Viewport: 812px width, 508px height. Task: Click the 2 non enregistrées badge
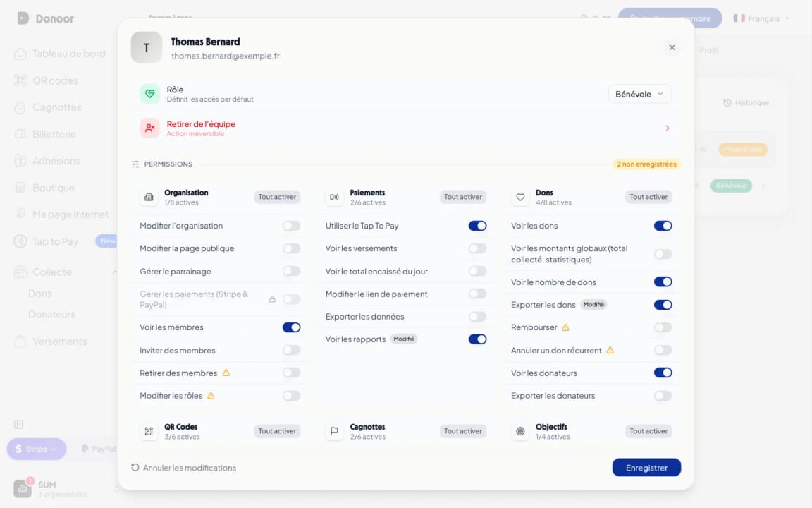646,164
